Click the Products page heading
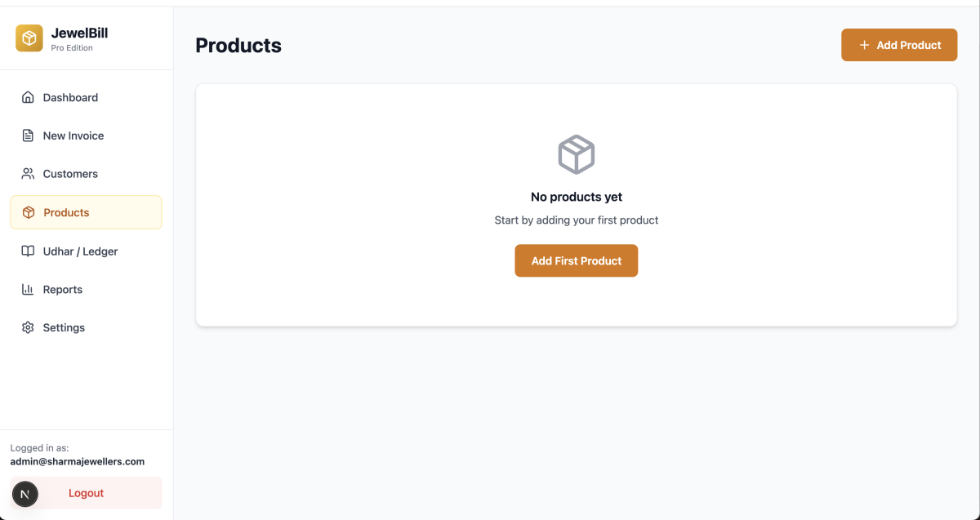Screen dimensions: 980x520 pos(238,46)
